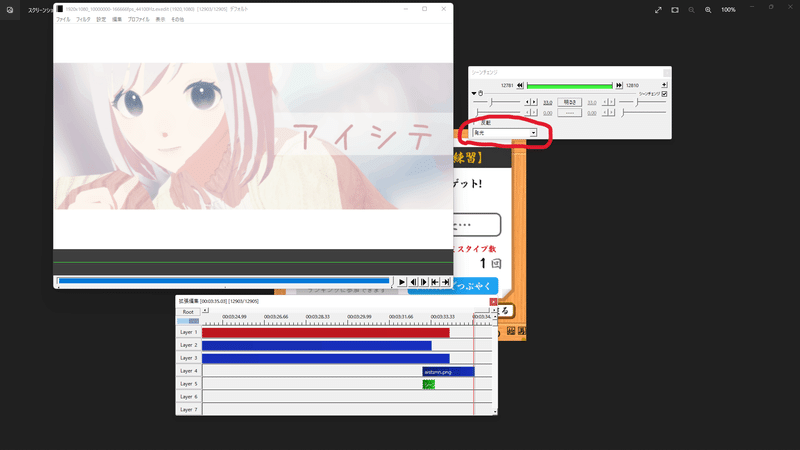Jump to the first frame of the preview
Viewport: 800px width, 450px height.
[435, 282]
